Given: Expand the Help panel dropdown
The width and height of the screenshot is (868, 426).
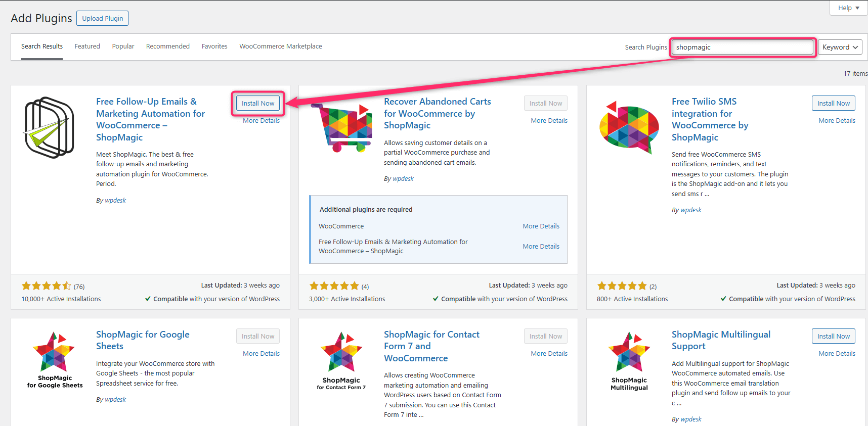Looking at the screenshot, I should coord(848,8).
